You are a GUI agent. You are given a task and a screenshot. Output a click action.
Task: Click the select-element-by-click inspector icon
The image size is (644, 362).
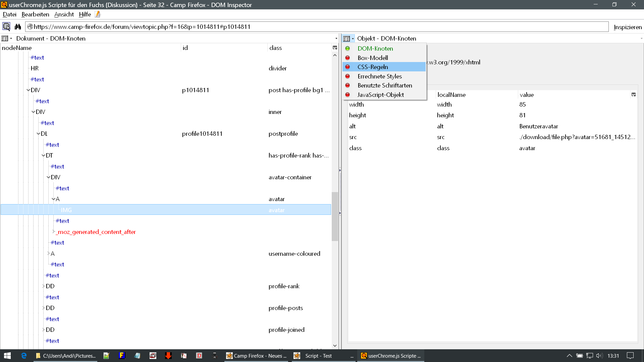(6, 26)
